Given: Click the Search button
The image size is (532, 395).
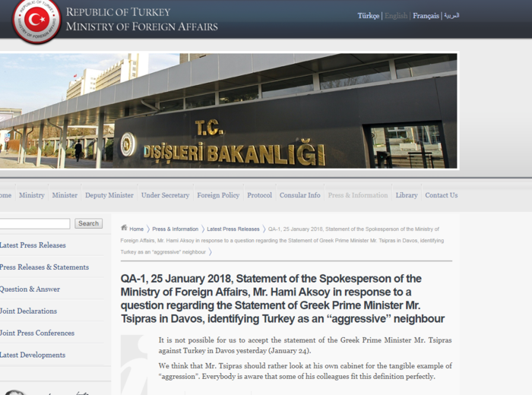Looking at the screenshot, I should pos(88,223).
